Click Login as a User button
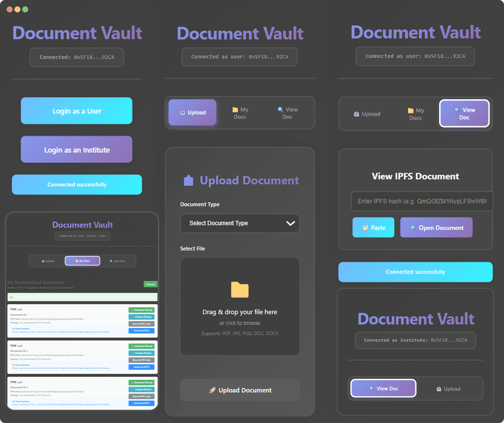The height and width of the screenshot is (423, 504). pos(77,111)
